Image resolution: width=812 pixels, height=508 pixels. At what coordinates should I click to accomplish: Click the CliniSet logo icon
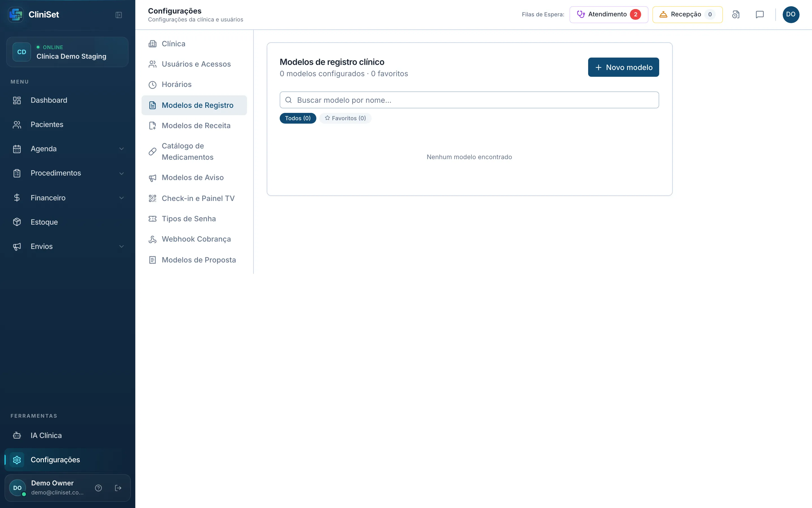(x=16, y=14)
